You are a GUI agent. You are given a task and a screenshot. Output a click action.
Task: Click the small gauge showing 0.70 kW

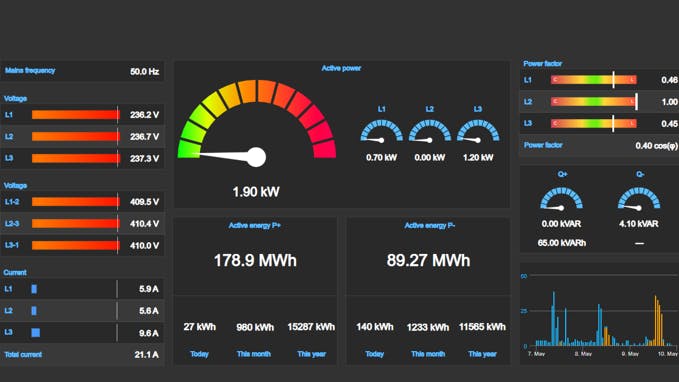point(382,131)
